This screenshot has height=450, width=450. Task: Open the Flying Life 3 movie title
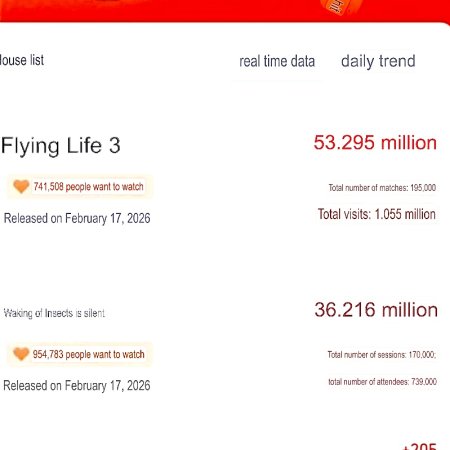pyautogui.click(x=61, y=145)
